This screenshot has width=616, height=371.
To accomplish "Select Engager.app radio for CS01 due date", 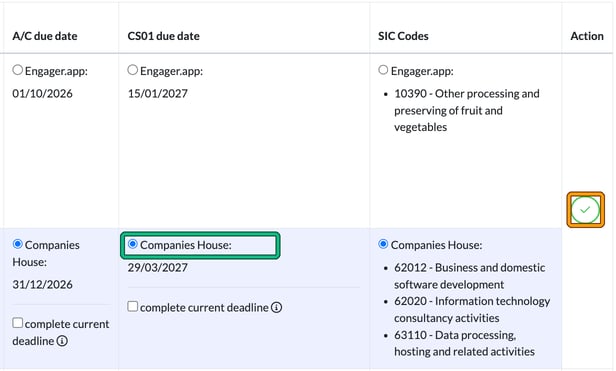I will click(132, 70).
